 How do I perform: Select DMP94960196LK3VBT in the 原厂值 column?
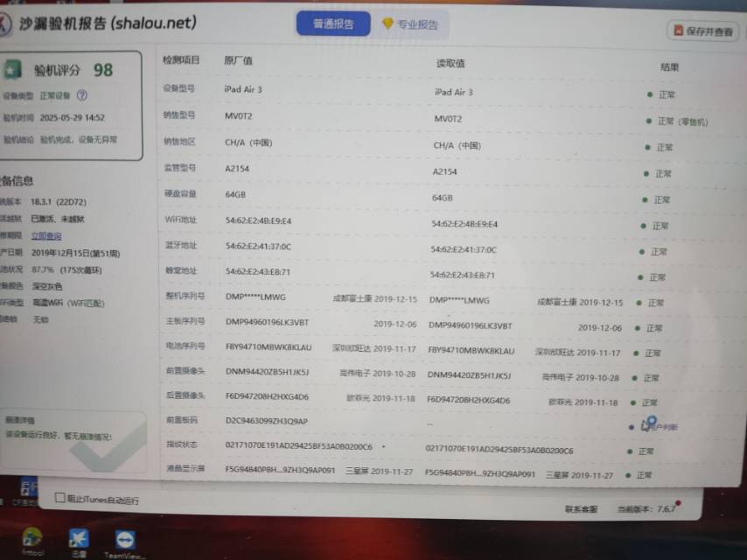tap(268, 322)
